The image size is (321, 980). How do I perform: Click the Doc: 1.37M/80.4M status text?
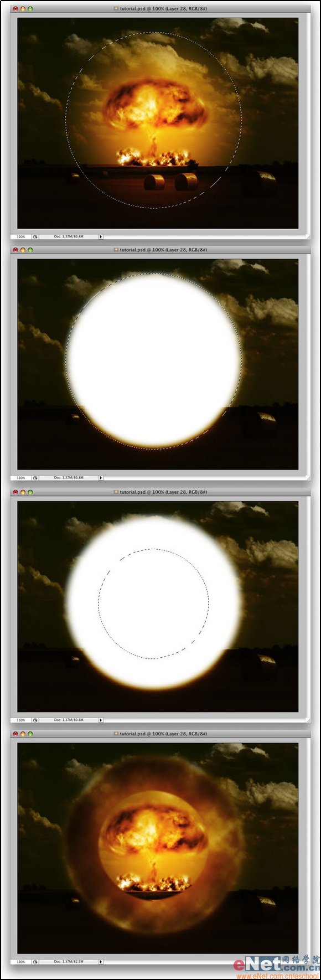click(x=69, y=236)
